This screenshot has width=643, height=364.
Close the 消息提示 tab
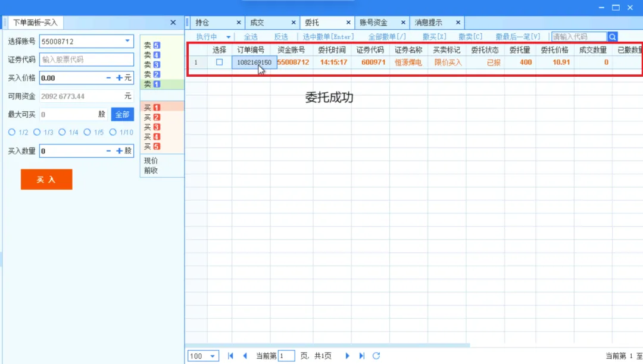pyautogui.click(x=458, y=23)
